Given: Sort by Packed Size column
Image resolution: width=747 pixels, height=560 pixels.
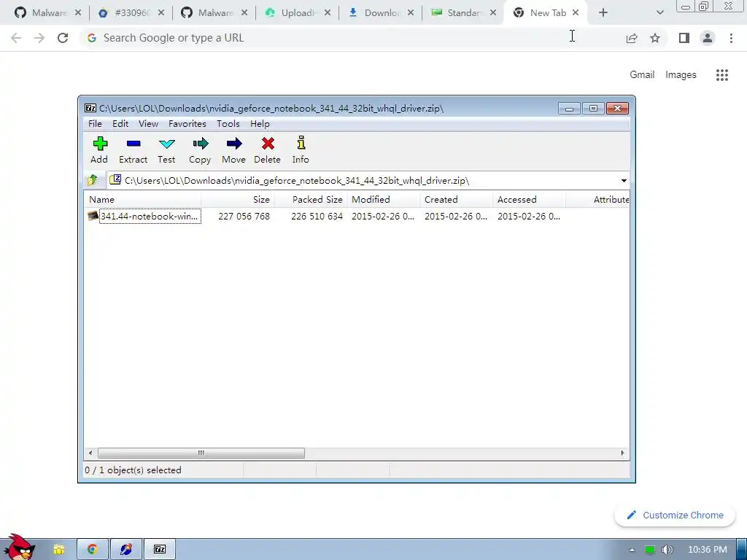Looking at the screenshot, I should click(311, 200).
